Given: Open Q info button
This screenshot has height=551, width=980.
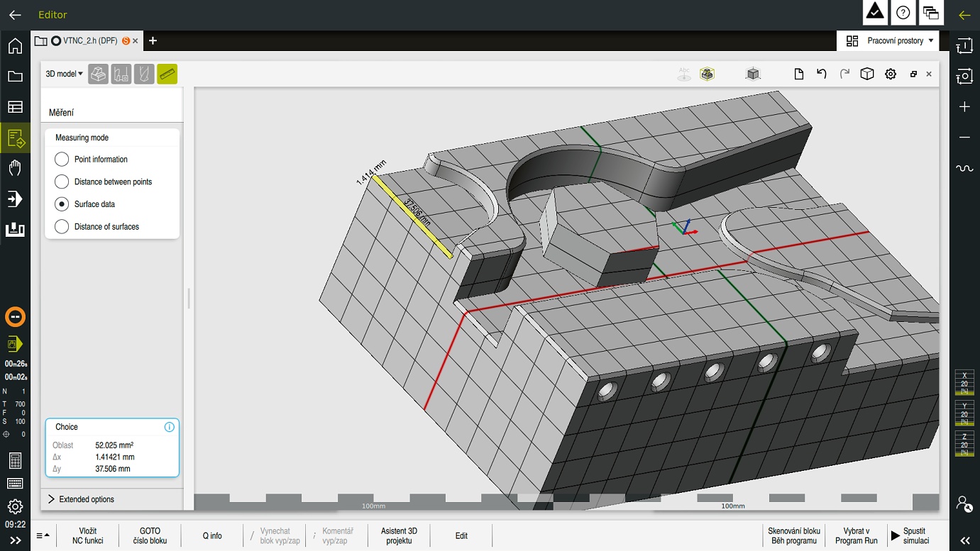Looking at the screenshot, I should tap(212, 535).
